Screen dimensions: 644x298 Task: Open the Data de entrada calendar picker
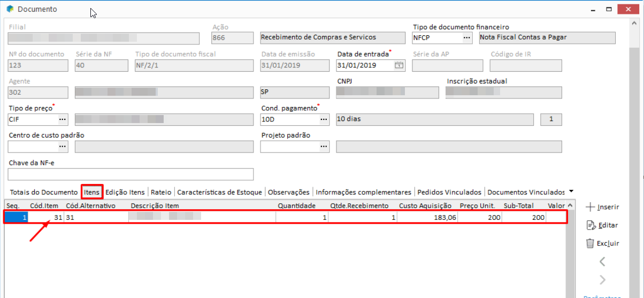tap(398, 65)
